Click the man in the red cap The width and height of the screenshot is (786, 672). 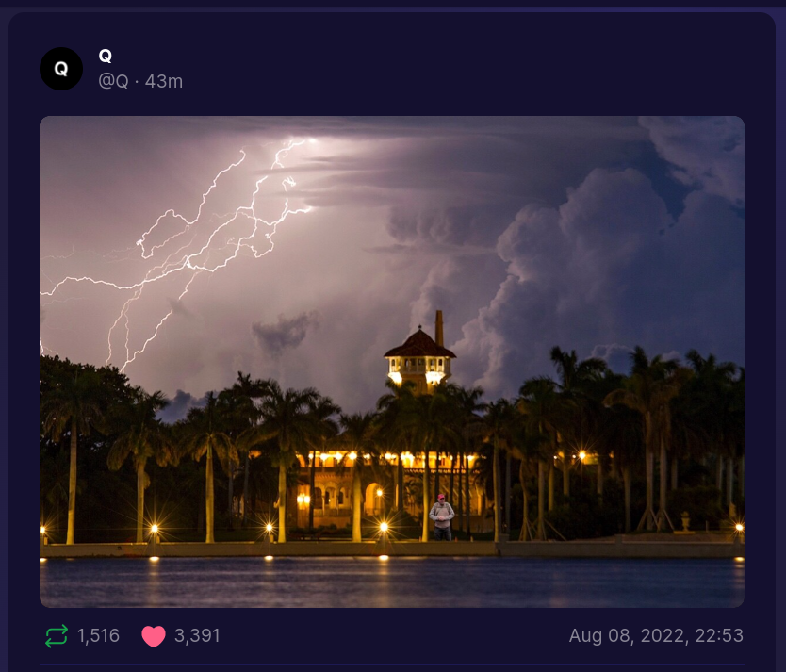click(442, 517)
